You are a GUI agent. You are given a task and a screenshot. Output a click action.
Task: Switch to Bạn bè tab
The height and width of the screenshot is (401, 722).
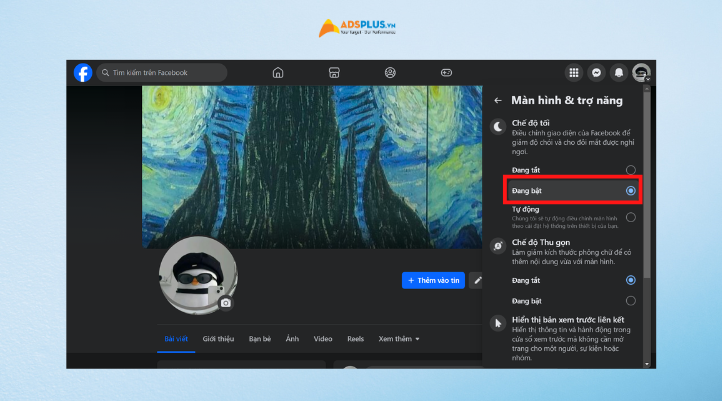coord(260,339)
